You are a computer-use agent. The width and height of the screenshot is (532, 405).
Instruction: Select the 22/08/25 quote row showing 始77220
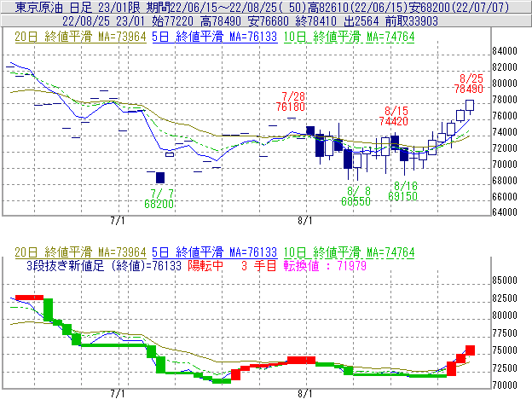coord(266,21)
